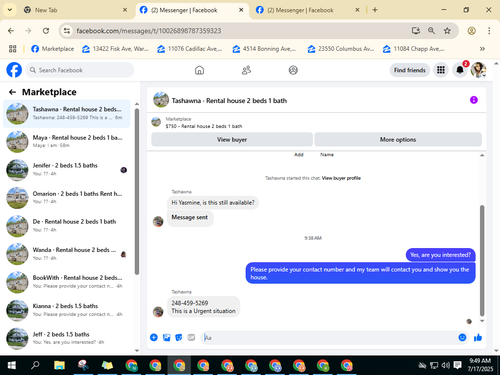Open a new browser tab
The image size is (500, 375).
coord(375,10)
